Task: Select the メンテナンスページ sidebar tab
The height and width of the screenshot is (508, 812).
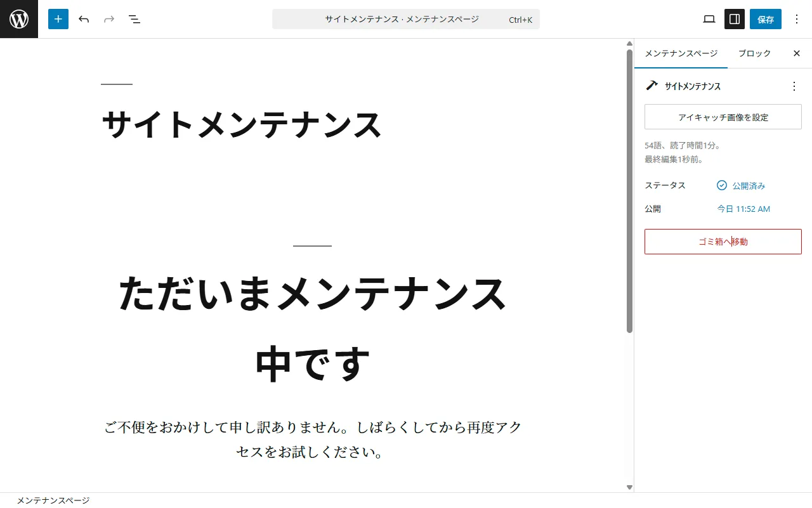Action: [681, 53]
